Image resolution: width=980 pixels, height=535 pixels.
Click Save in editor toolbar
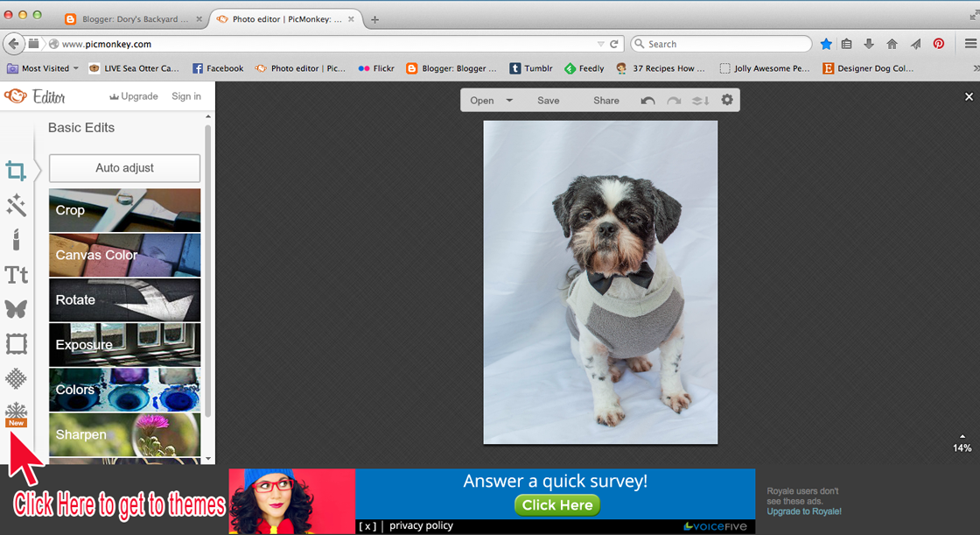pyautogui.click(x=548, y=100)
